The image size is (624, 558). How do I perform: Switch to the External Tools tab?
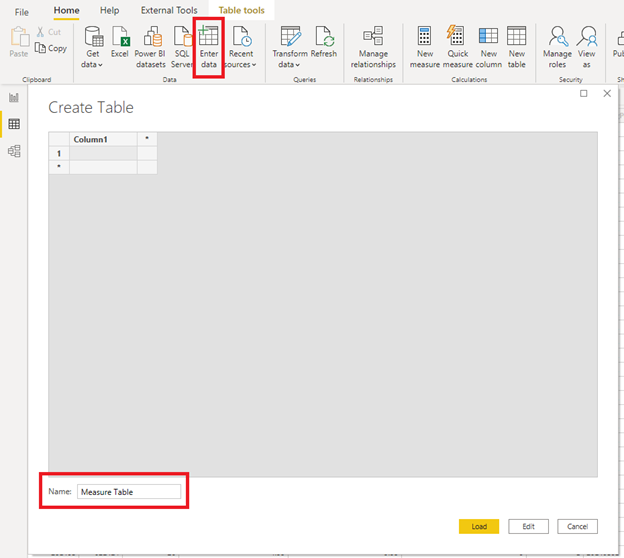(169, 11)
